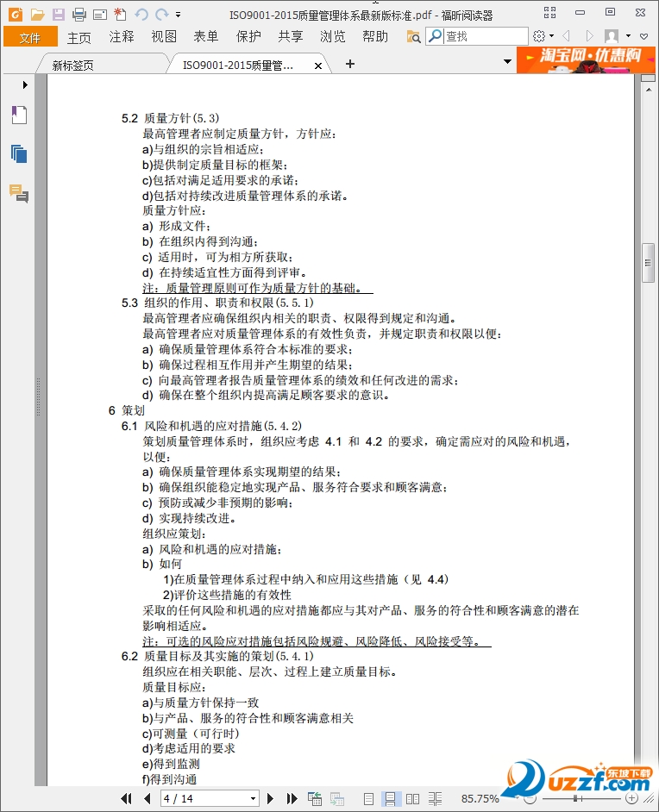Open the bookmarks panel

coord(19,115)
